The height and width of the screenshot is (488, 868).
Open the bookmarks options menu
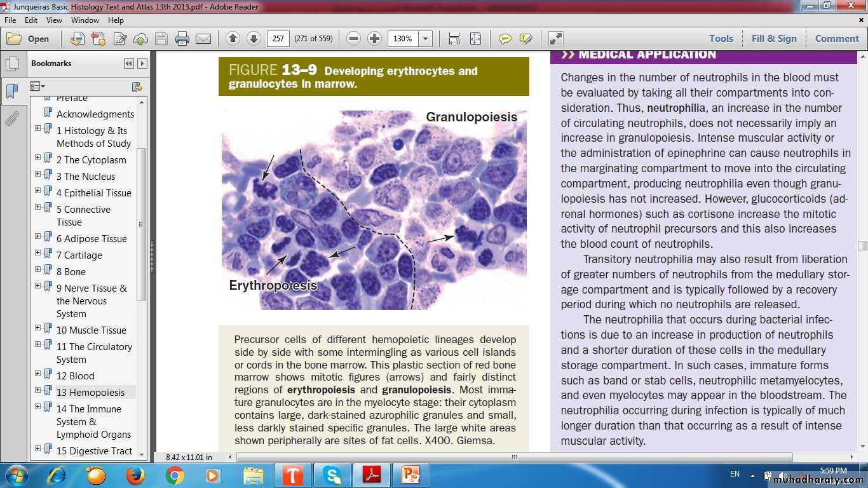coord(38,86)
